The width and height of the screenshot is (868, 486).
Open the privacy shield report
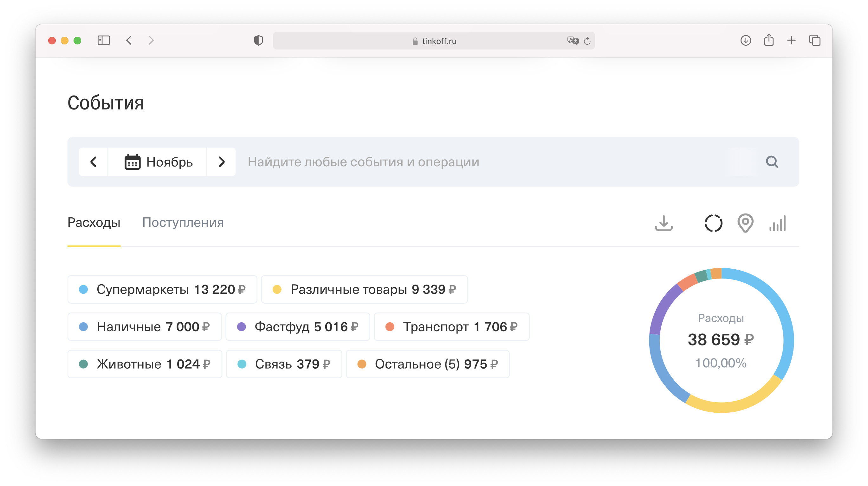click(x=258, y=41)
